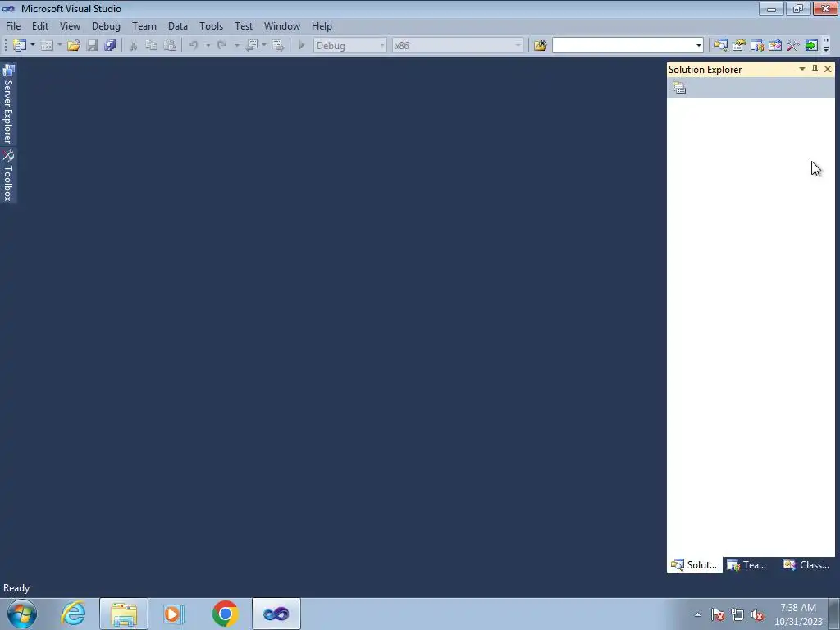Open the toolbar overflow options button

(826, 46)
